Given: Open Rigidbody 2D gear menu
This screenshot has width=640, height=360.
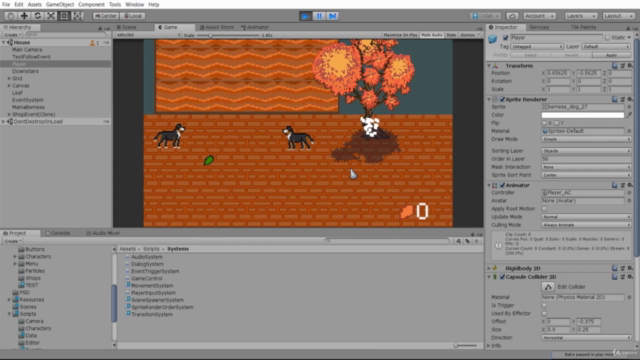Looking at the screenshot, I should point(630,268).
